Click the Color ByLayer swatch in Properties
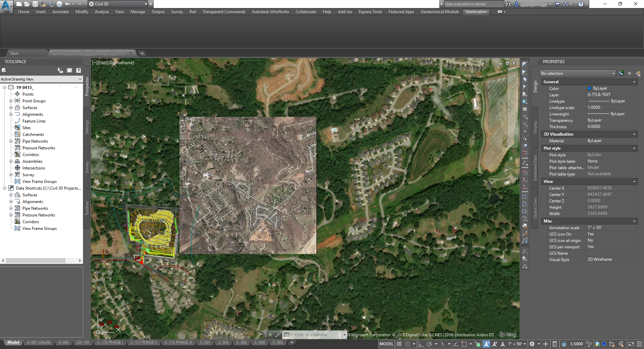Viewport: 644px width, 349px height. click(x=590, y=88)
